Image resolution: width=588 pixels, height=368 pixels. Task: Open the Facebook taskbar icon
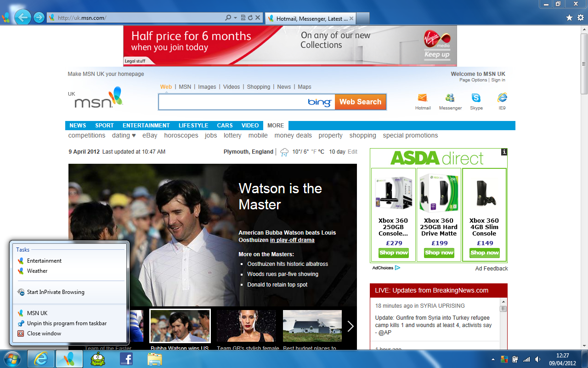(x=126, y=359)
